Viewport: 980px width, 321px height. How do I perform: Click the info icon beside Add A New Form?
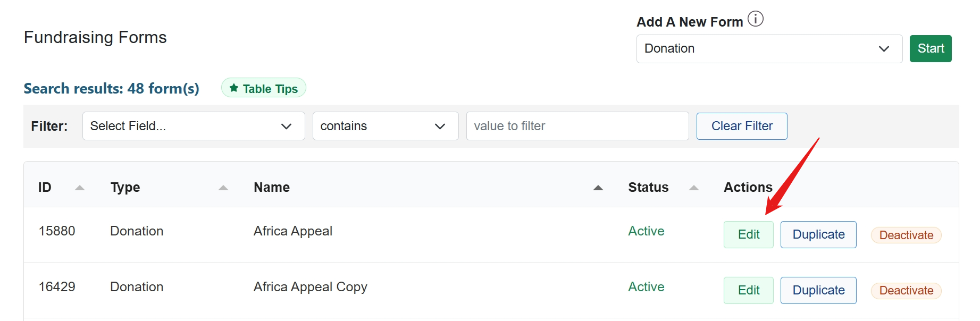[755, 19]
